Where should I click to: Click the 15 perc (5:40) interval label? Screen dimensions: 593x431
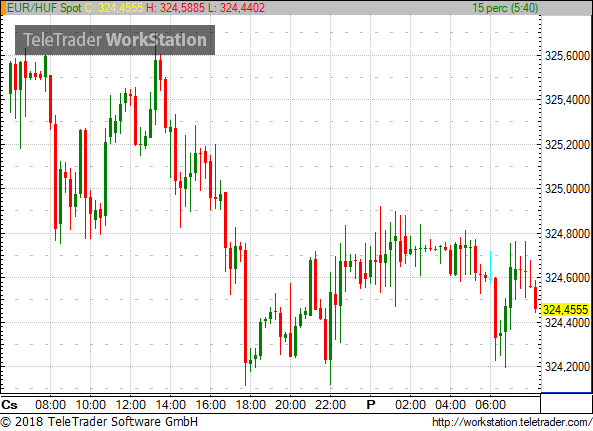(x=505, y=8)
